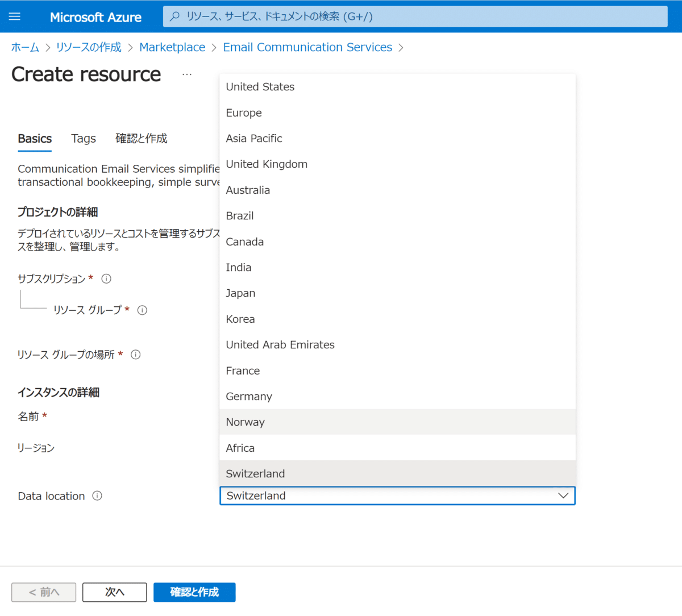682x616 pixels.
Task: Select Japan data location
Action: [x=397, y=293]
